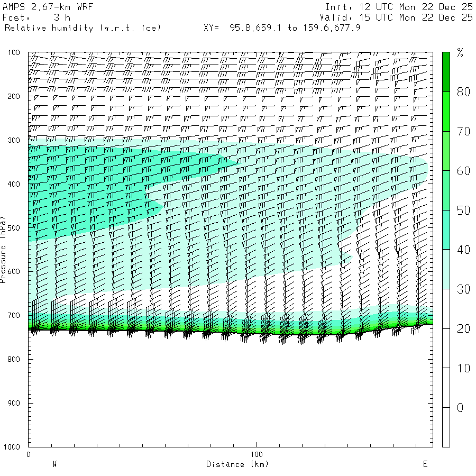The image size is (476, 476).
Task: Select the colorbar segment between 70 and 80
Action: click(446, 112)
